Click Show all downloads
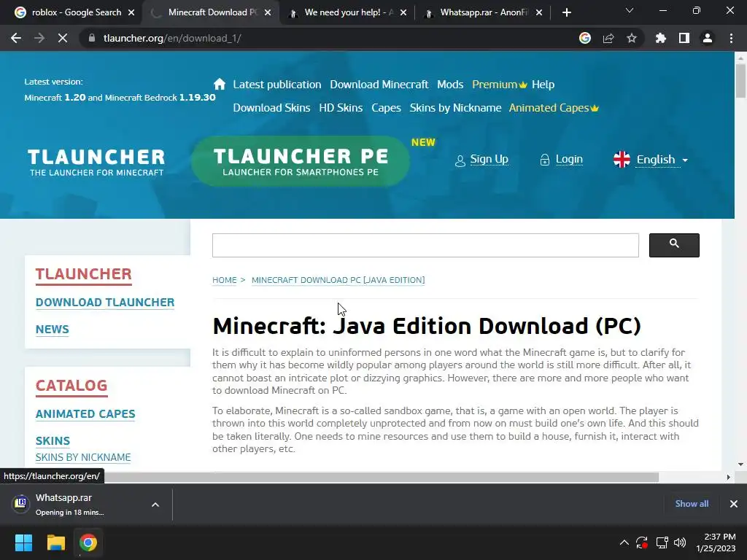 [692, 504]
